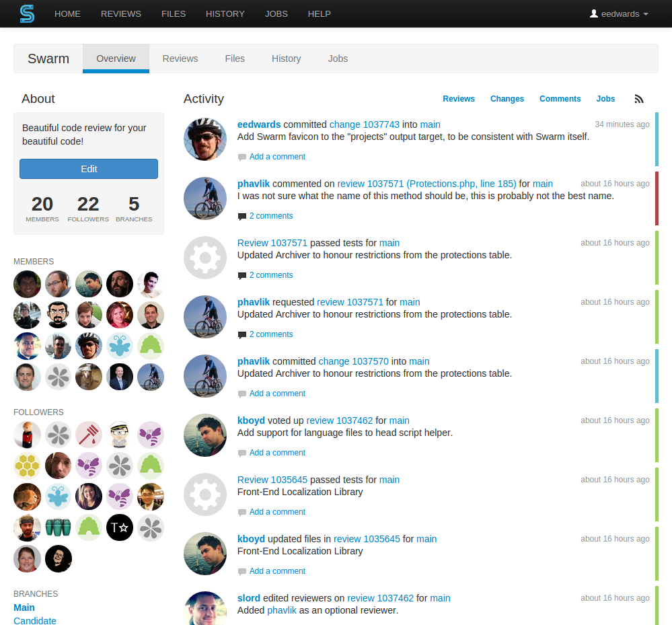Open the eedwards user dropdown menu
672x625 pixels.
coord(619,13)
